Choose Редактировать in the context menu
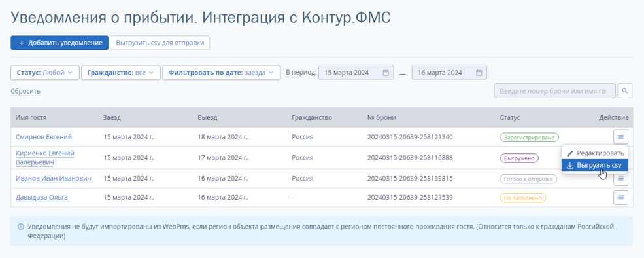The image size is (644, 258). tap(594, 153)
